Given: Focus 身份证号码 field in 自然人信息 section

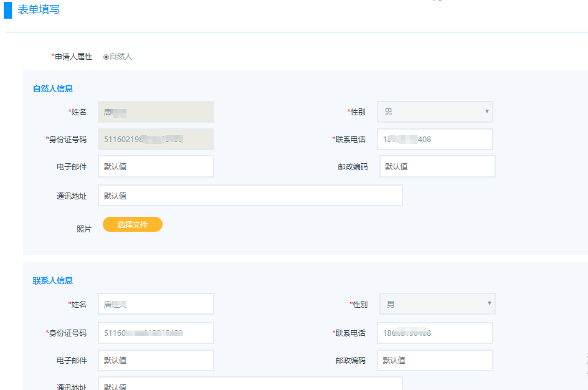Looking at the screenshot, I should pos(156,140).
